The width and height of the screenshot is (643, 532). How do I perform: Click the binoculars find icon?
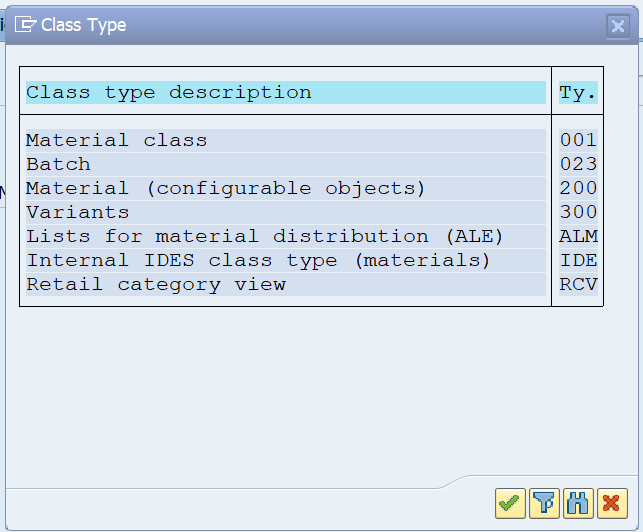[x=578, y=503]
